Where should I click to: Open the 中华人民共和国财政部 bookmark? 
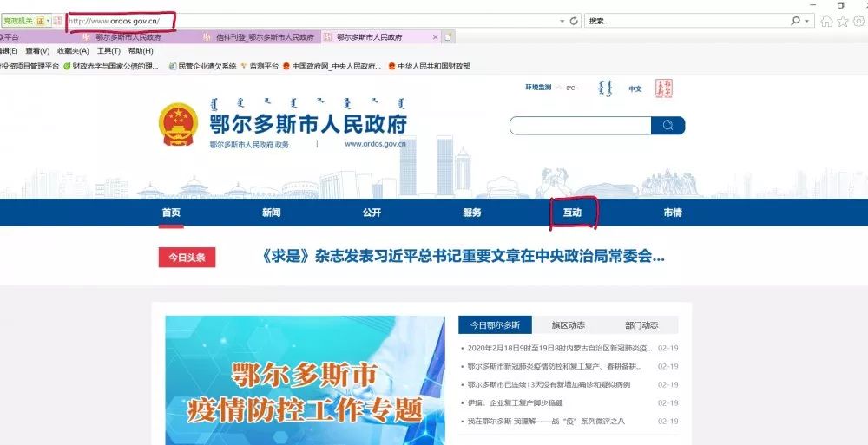tap(429, 66)
